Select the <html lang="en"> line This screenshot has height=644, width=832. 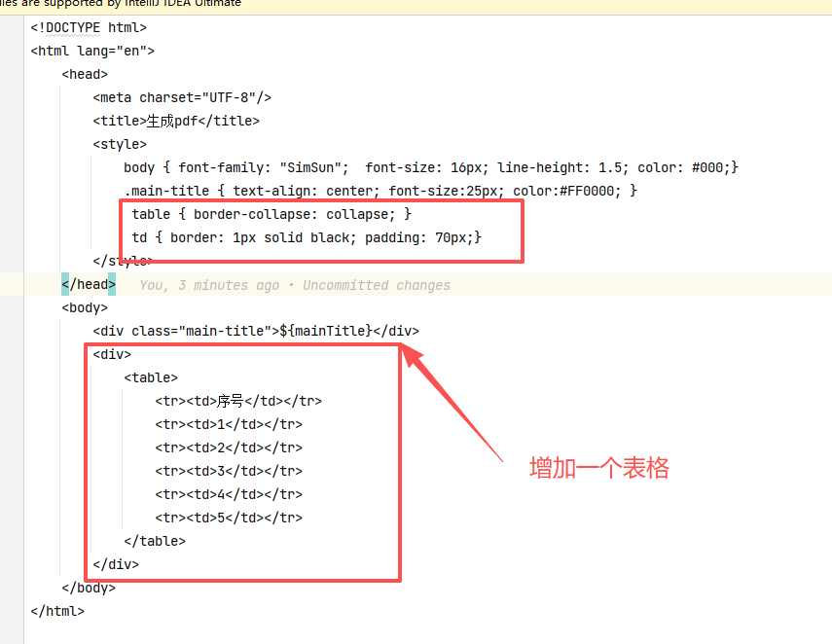pyautogui.click(x=92, y=51)
